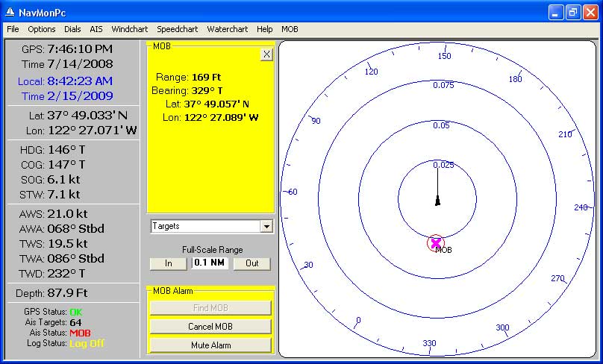
Task: Open the Windchart menu
Action: click(130, 29)
